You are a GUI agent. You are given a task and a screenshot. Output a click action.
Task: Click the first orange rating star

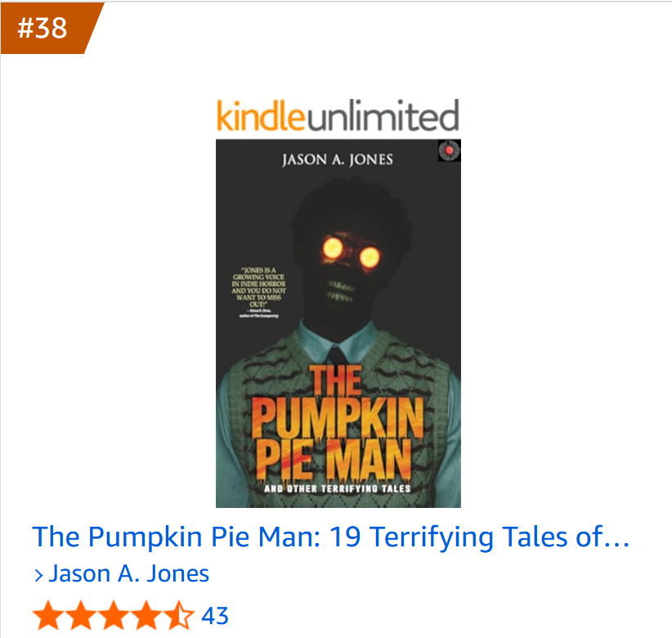point(48,615)
